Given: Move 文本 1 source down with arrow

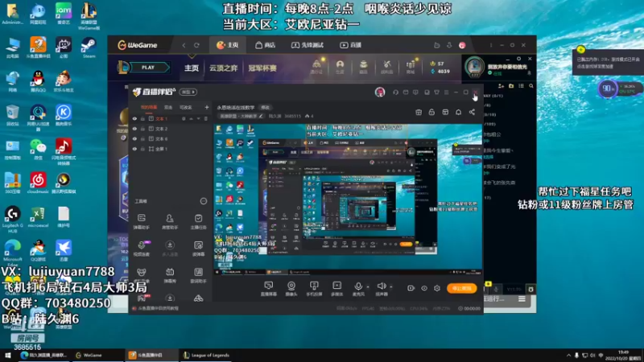Looking at the screenshot, I should point(198,118).
